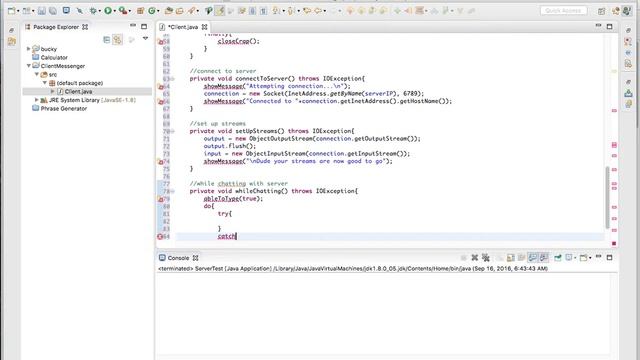Click the New file wizard icon
This screenshot has height=360, width=640.
pyautogui.click(x=11, y=11)
